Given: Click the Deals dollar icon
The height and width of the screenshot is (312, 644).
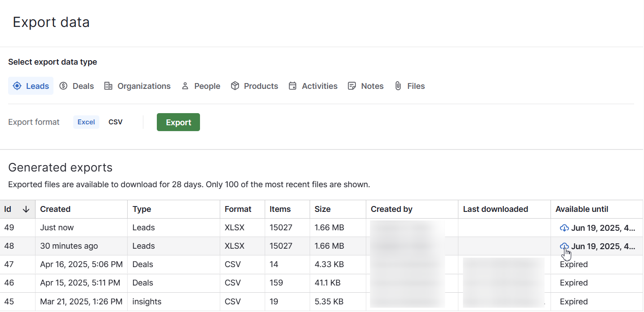Looking at the screenshot, I should (x=63, y=86).
